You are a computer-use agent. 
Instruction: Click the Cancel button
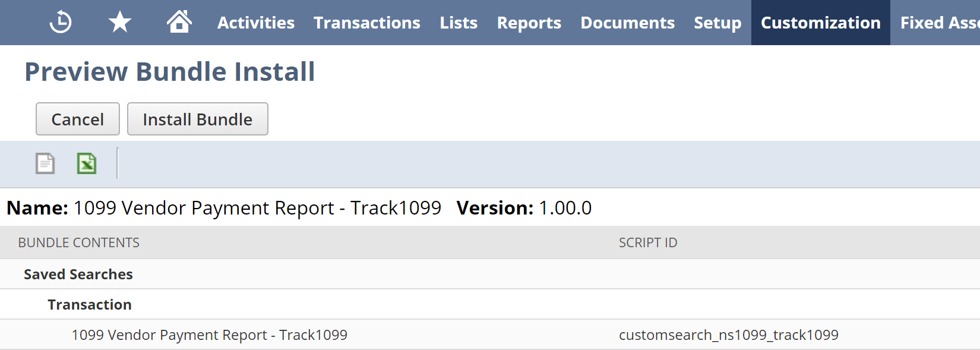[78, 119]
